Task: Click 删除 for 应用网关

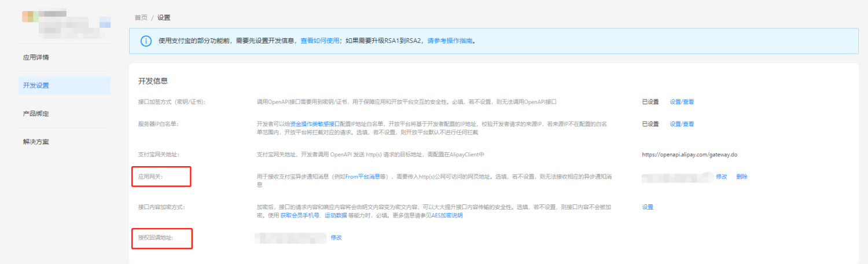Action: tap(742, 177)
